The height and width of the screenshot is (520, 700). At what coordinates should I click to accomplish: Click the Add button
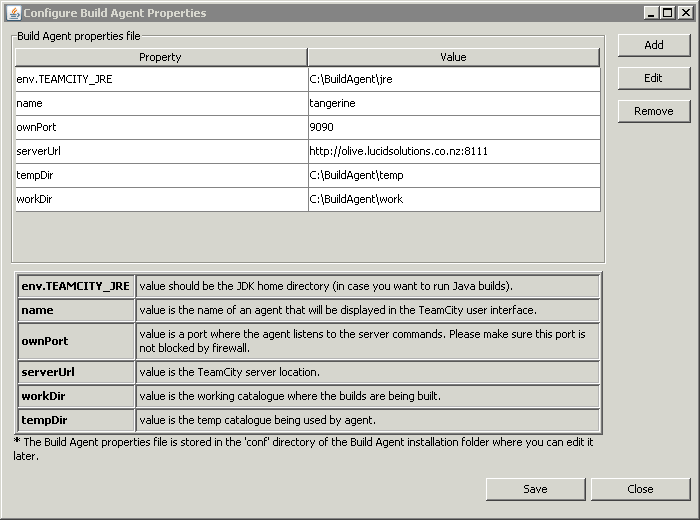point(654,45)
